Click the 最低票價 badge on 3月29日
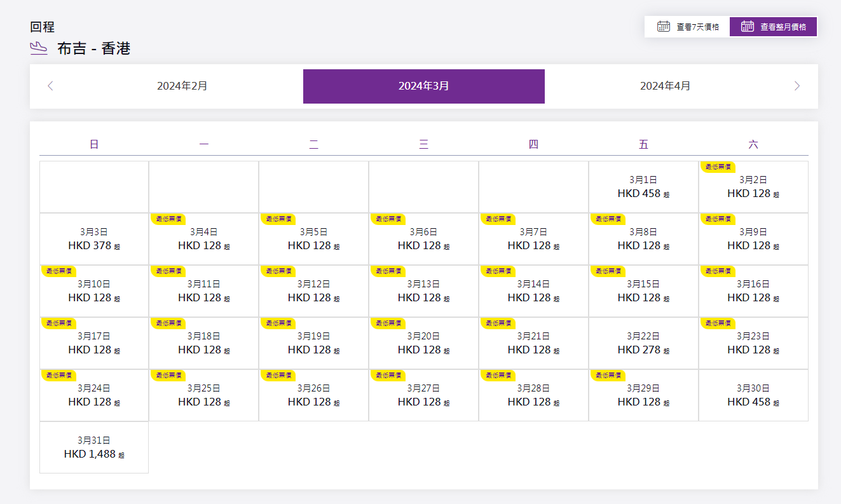The height and width of the screenshot is (504, 841). (x=608, y=375)
